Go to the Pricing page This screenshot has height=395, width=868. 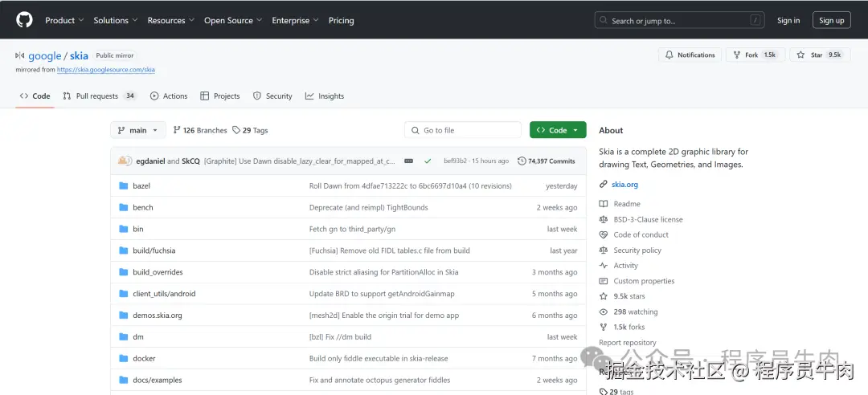pos(341,20)
